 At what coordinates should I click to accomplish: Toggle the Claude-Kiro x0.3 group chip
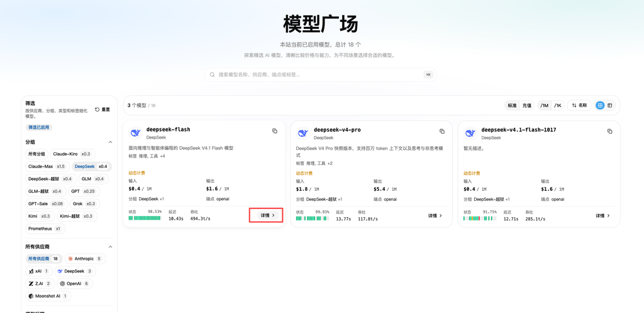click(x=73, y=154)
